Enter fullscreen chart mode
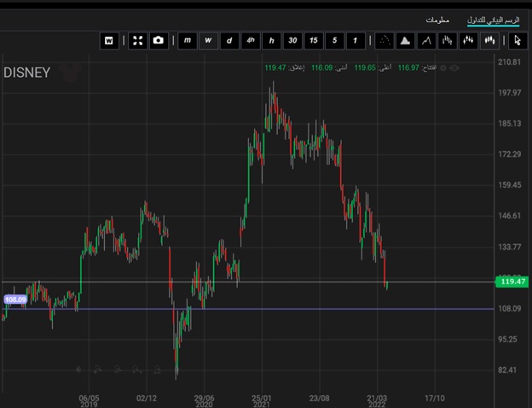The image size is (532, 408). coord(138,41)
